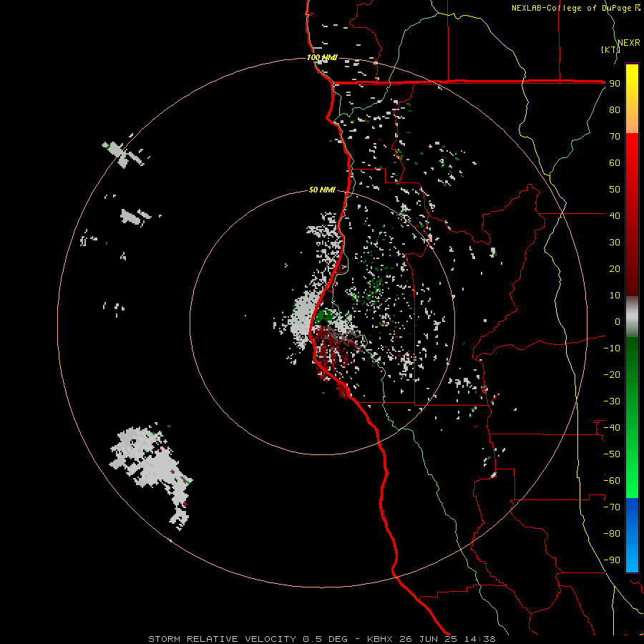Select the 90 value on velocity scale
The height and width of the screenshot is (644, 644).
point(615,84)
